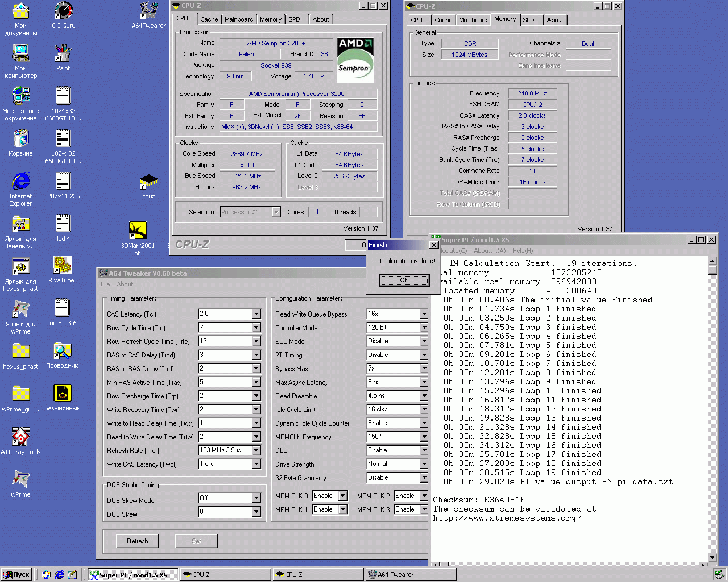Open the Ярлык для wPrime shortcut
Image resolution: width=728 pixels, height=582 pixels.
tap(21, 317)
